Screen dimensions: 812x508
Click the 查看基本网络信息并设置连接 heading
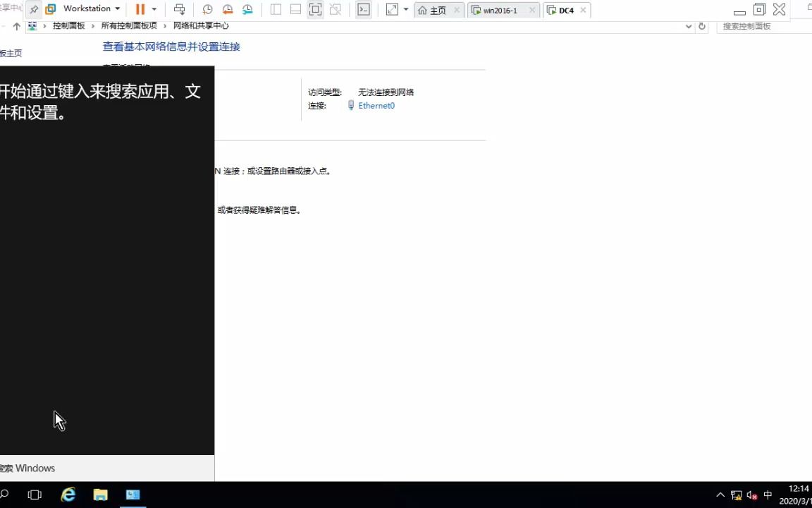click(x=171, y=47)
